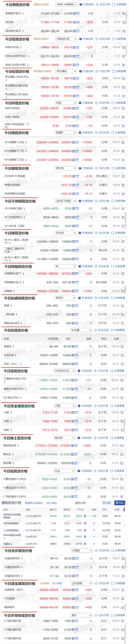Screen dimensions: 129x644
Task: Click the yen icon in the 电池级碳酸锂 row
Action: pyautogui.click(x=85, y=523)
